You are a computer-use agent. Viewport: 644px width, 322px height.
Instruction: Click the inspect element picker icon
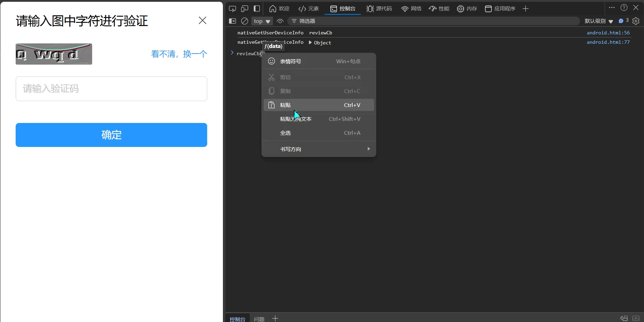[232, 9]
